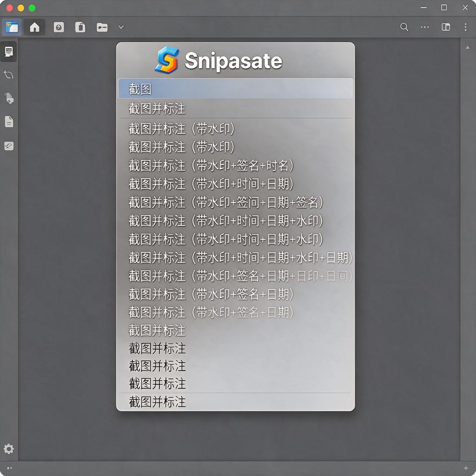476x476 pixels.
Task: Open the horizontal three-dot more menu
Action: (425, 27)
